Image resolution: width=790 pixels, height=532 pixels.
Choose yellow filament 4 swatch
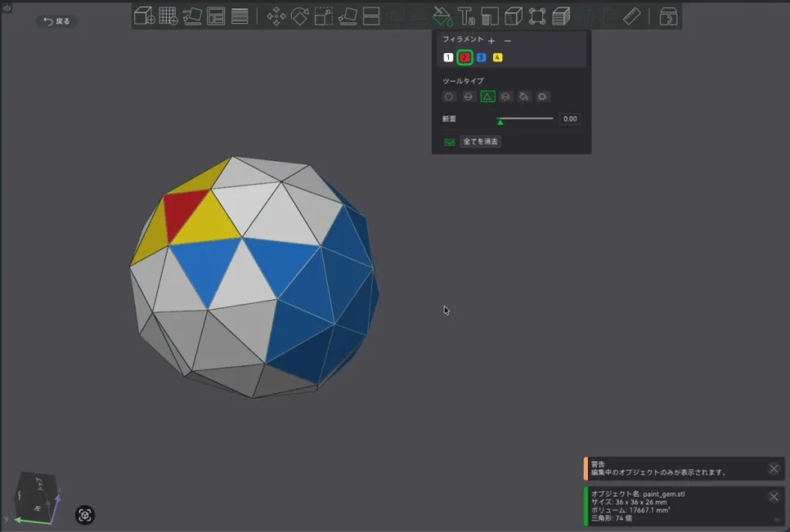tap(498, 57)
